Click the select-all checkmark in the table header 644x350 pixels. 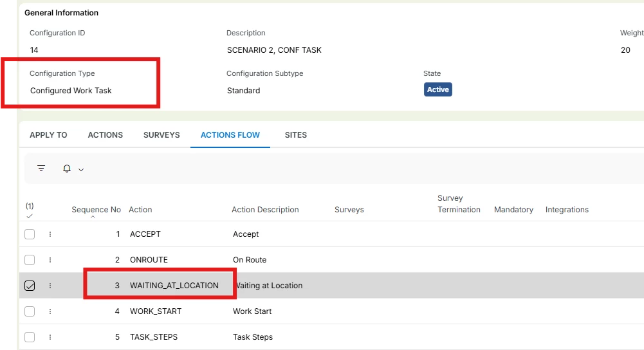click(x=30, y=217)
